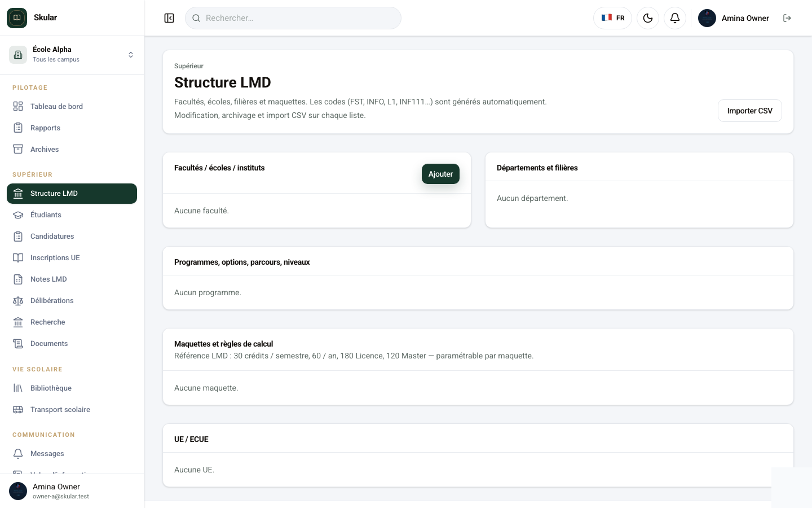The height and width of the screenshot is (508, 812).
Task: Click the Recherche building icon
Action: [18, 322]
